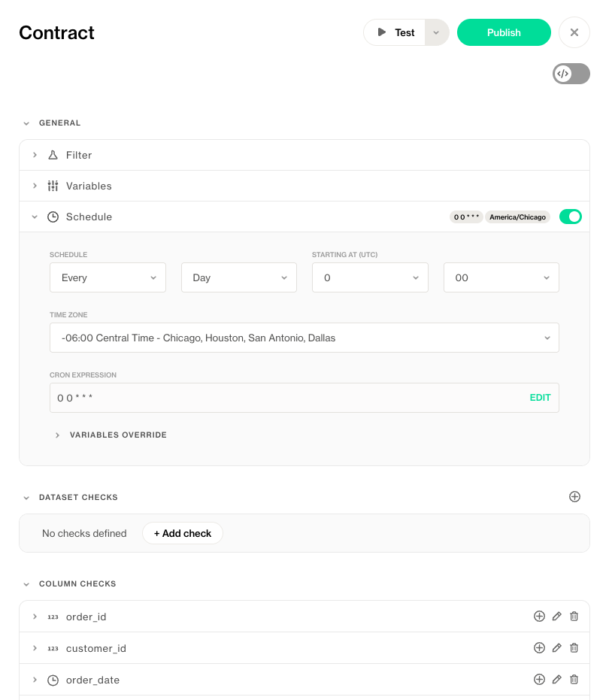Disable the Schedule toggle switch
The image size is (609, 700).
[571, 217]
